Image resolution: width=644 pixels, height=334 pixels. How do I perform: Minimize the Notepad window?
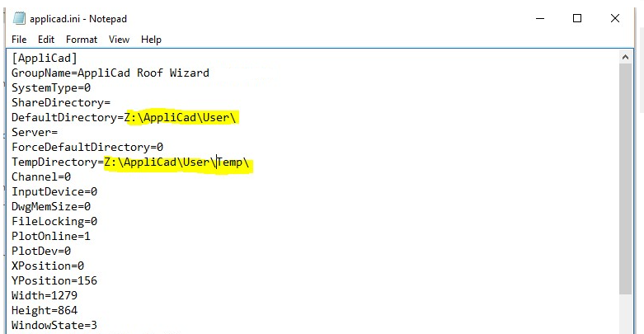click(540, 18)
